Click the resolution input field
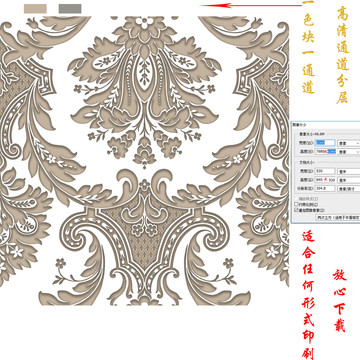The height and width of the screenshot is (360, 360). (325, 188)
